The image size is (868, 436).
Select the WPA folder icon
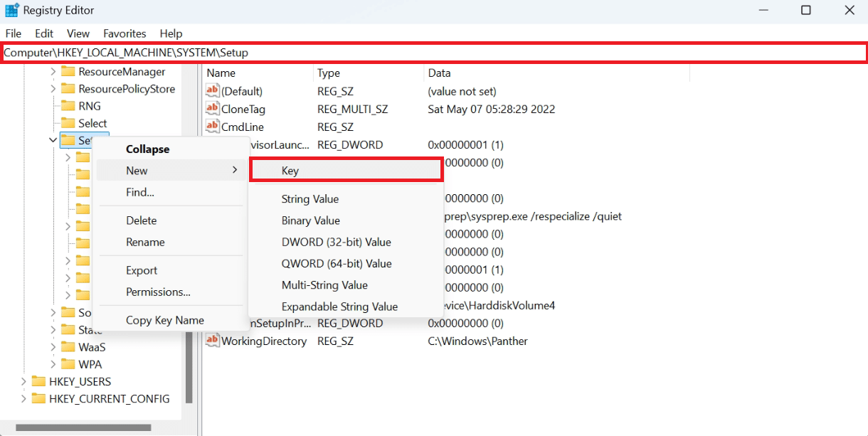point(68,364)
